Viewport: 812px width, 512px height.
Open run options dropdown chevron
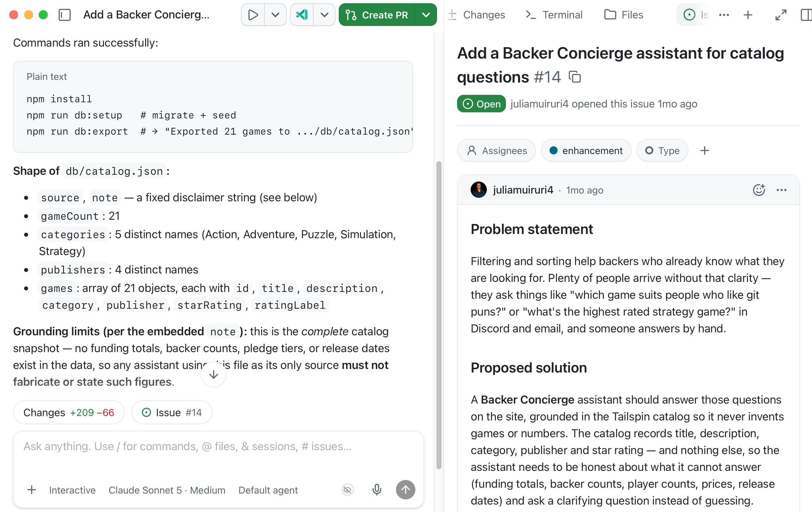275,15
